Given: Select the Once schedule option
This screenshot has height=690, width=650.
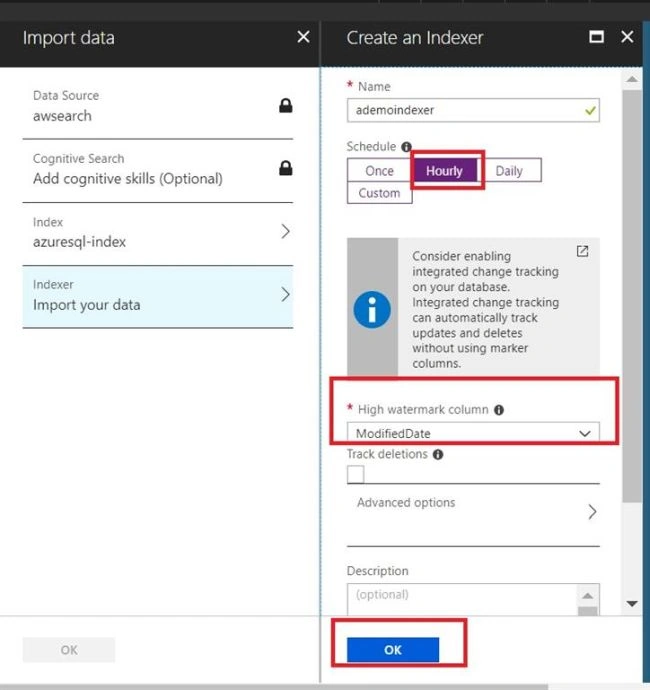Looking at the screenshot, I should click(x=379, y=170).
